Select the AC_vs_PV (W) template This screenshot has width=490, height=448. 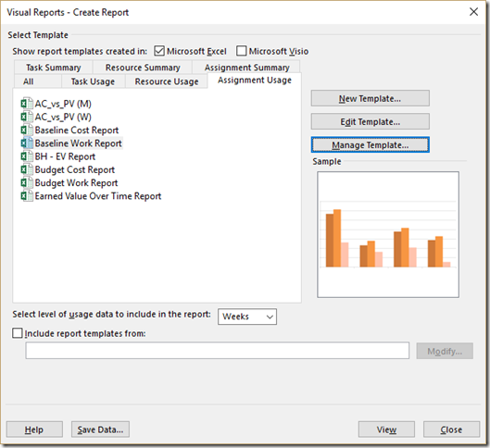coord(63,117)
